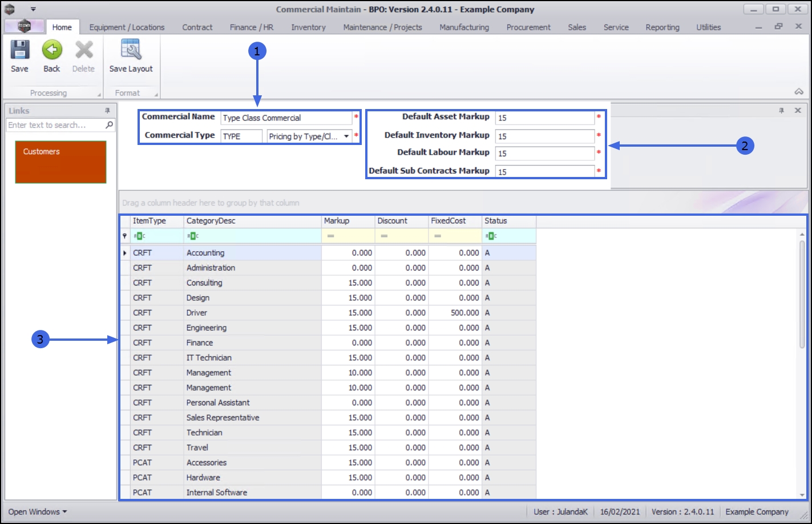The width and height of the screenshot is (812, 524).
Task: Click the application logo button beside Home
Action: pos(24,26)
